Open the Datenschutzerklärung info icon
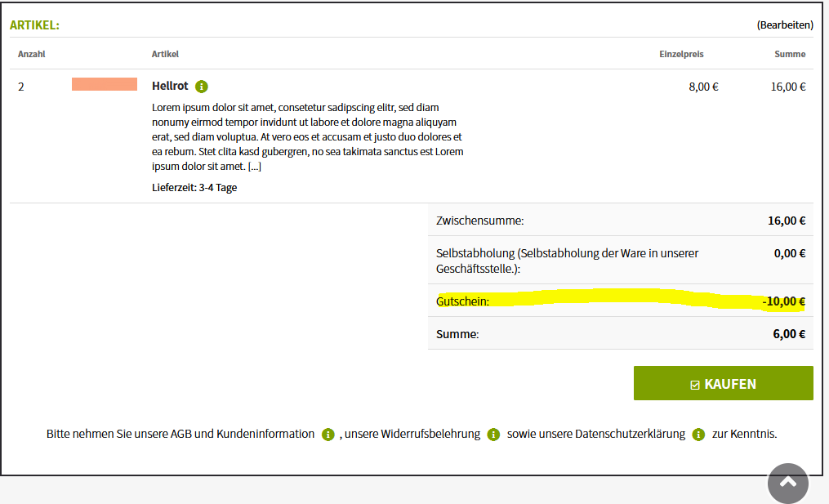 [x=698, y=435]
